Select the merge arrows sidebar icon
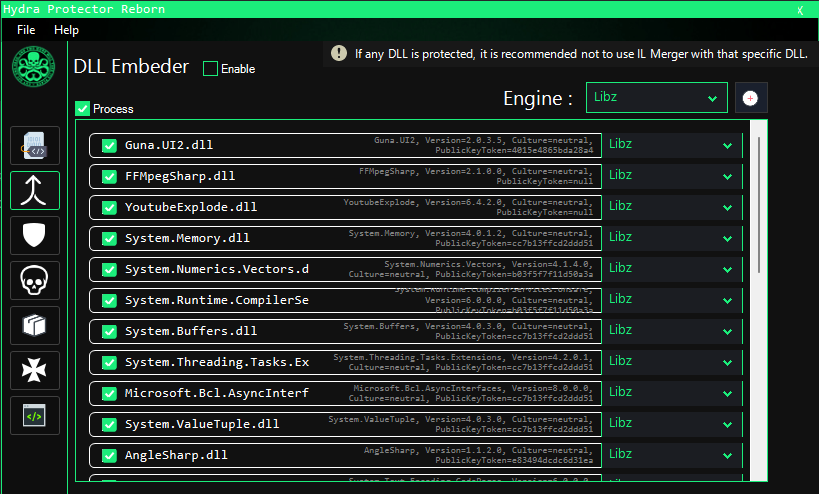The height and width of the screenshot is (494, 819). 35,190
